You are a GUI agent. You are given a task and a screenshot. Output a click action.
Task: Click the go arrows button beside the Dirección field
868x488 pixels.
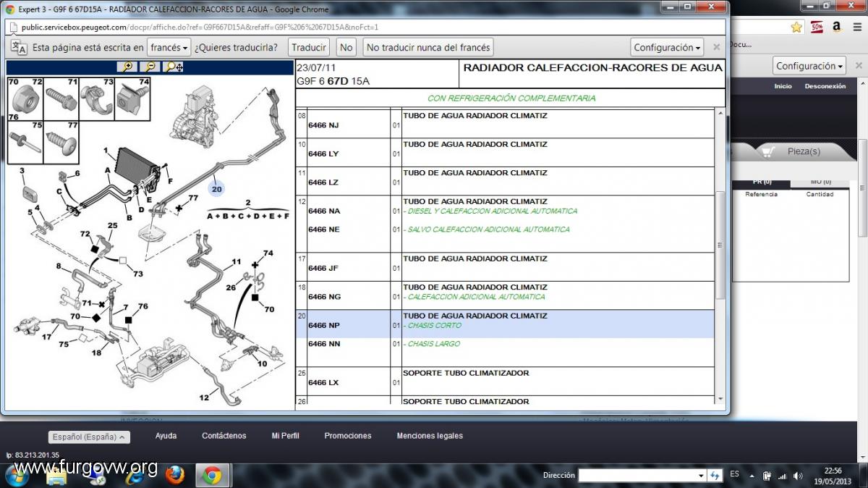click(x=715, y=476)
